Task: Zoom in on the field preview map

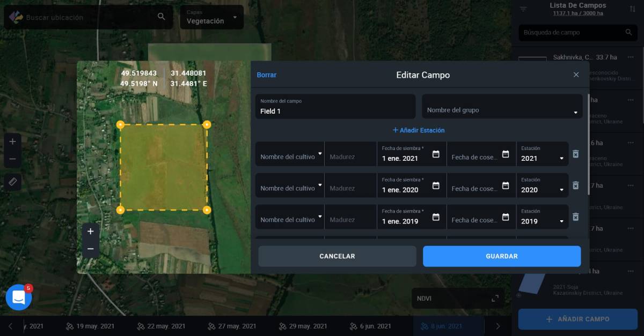Action: (x=90, y=230)
